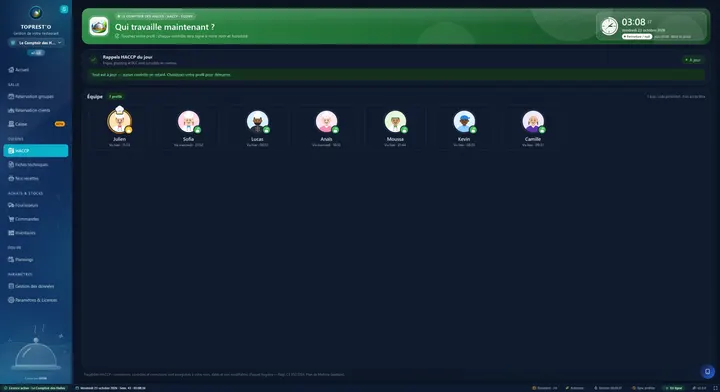Click the Paramètres & Licences gear icon
Screen dimensions: 720x392
point(11,300)
